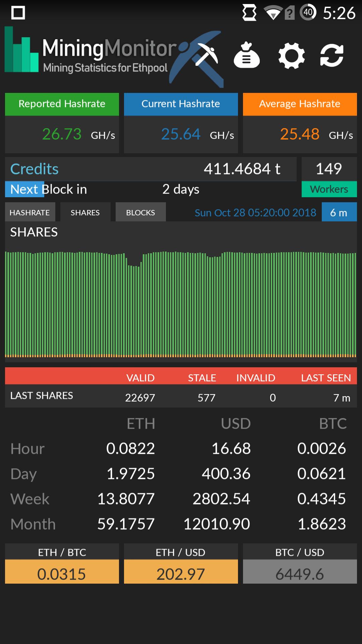Tap the BTC earnings column header
362x644 pixels.
333,424
